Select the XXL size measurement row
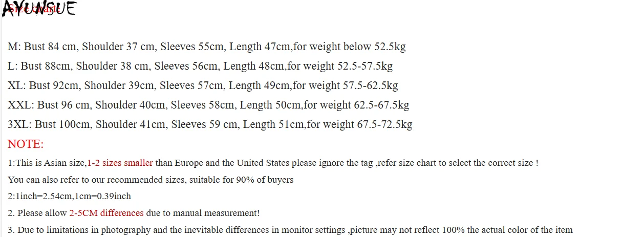 point(208,105)
